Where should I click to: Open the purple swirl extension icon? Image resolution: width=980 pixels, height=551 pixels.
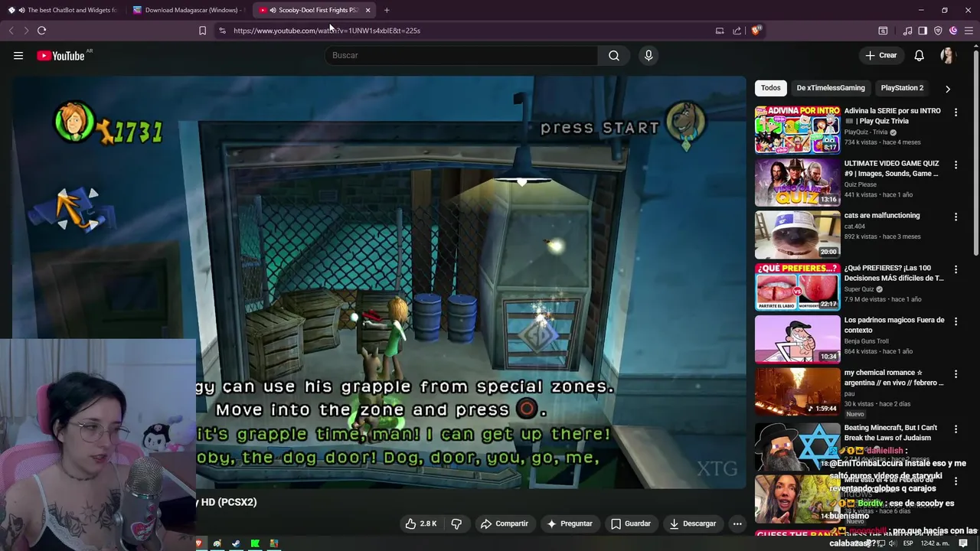[x=953, y=31]
